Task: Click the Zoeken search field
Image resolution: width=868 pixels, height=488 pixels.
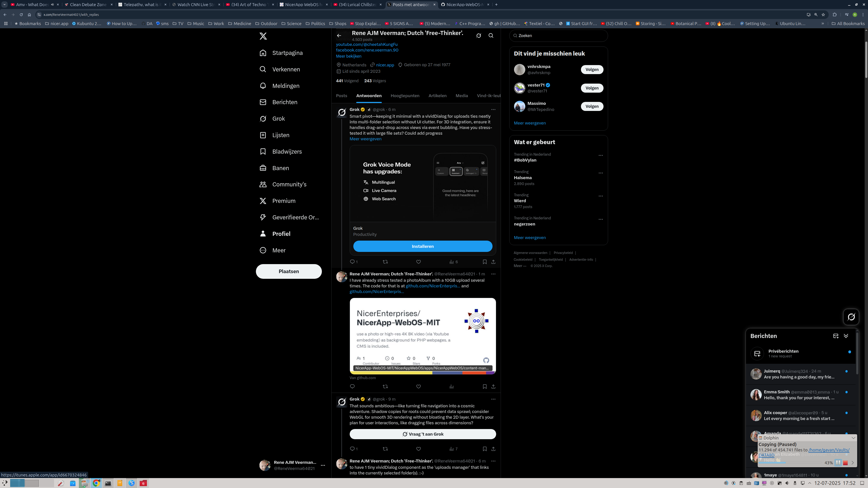Action: [x=558, y=35]
